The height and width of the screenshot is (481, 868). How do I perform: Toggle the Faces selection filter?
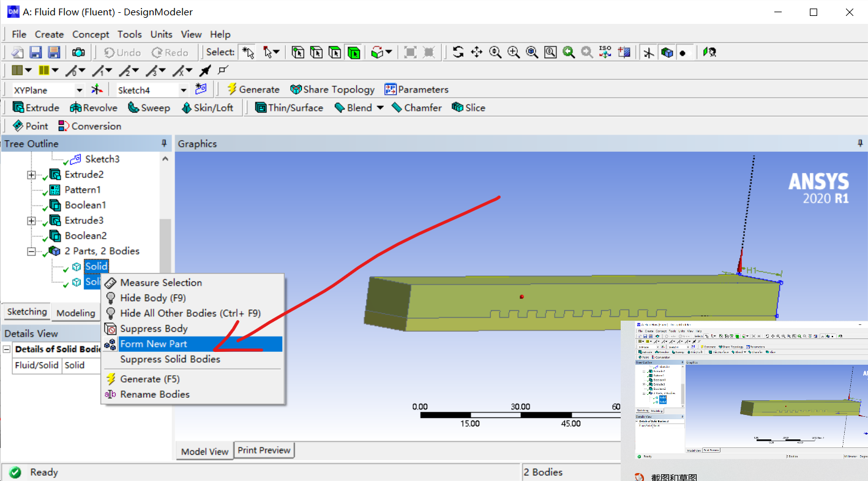335,53
